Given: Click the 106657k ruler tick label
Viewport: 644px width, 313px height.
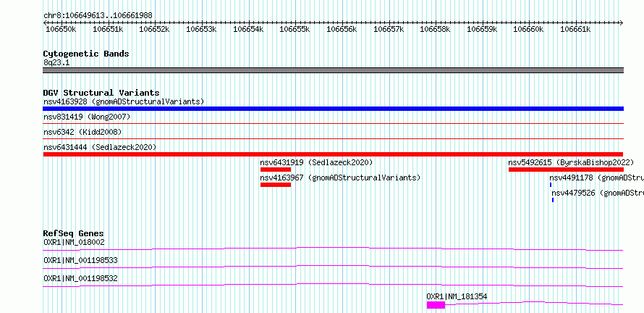Looking at the screenshot, I should point(389,29).
